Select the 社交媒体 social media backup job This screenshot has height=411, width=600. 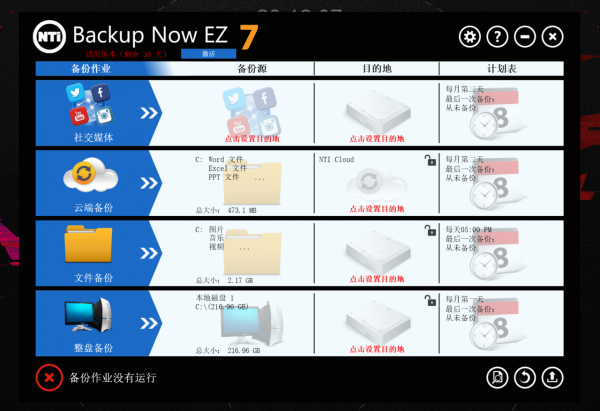pyautogui.click(x=93, y=113)
